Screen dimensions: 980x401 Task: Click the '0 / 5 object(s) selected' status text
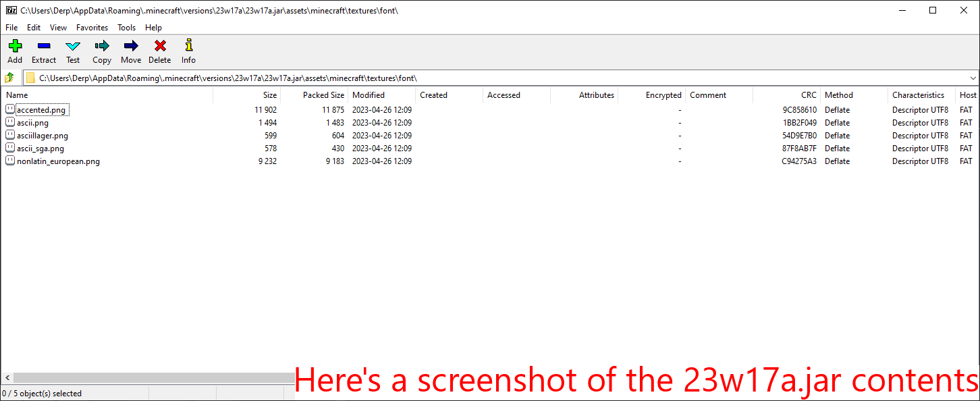[42, 393]
